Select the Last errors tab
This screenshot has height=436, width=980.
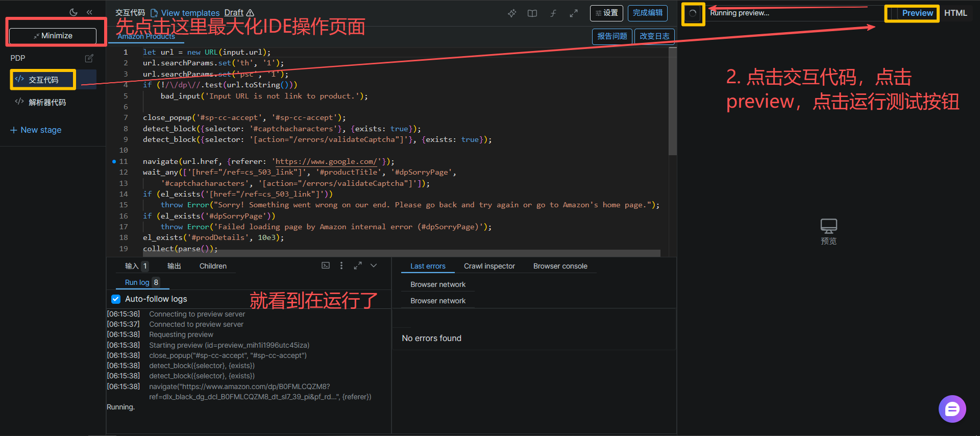(428, 266)
